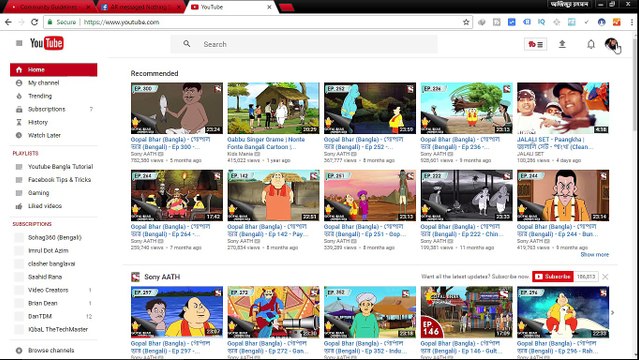
Task: Open the Sony AATH channel heading
Action: coord(162,277)
